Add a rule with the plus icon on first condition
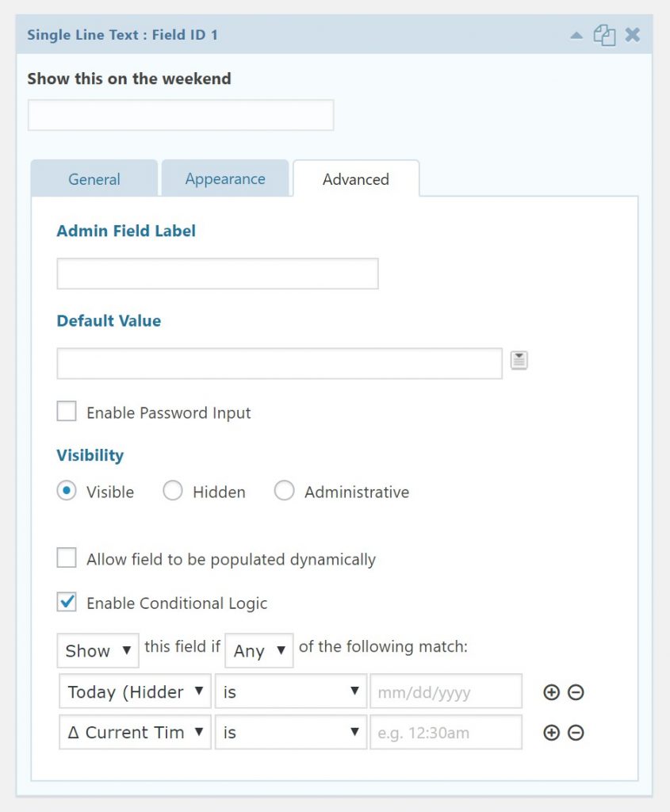 552,692
